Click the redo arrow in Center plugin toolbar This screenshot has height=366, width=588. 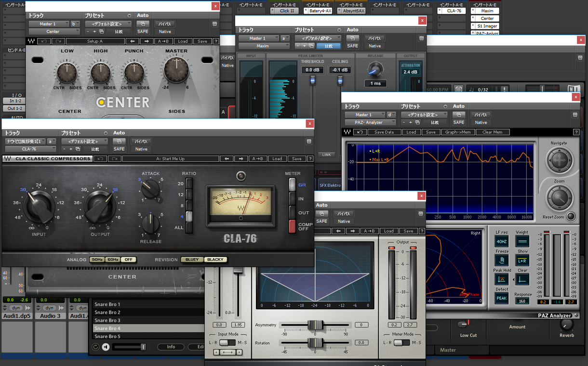click(x=58, y=41)
